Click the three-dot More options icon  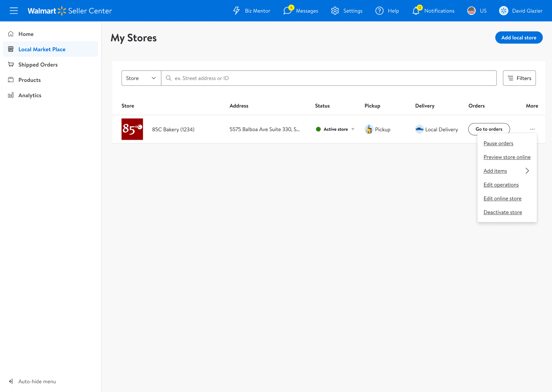[532, 129]
